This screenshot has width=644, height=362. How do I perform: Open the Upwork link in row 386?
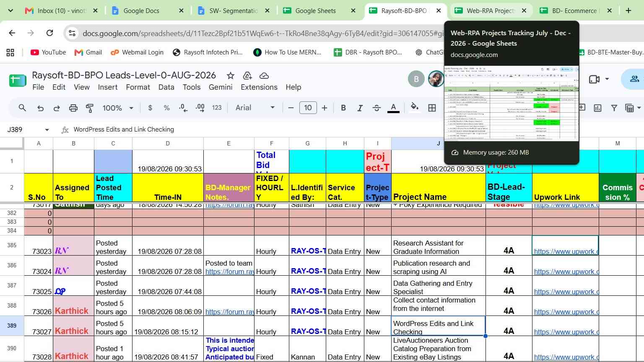click(566, 271)
